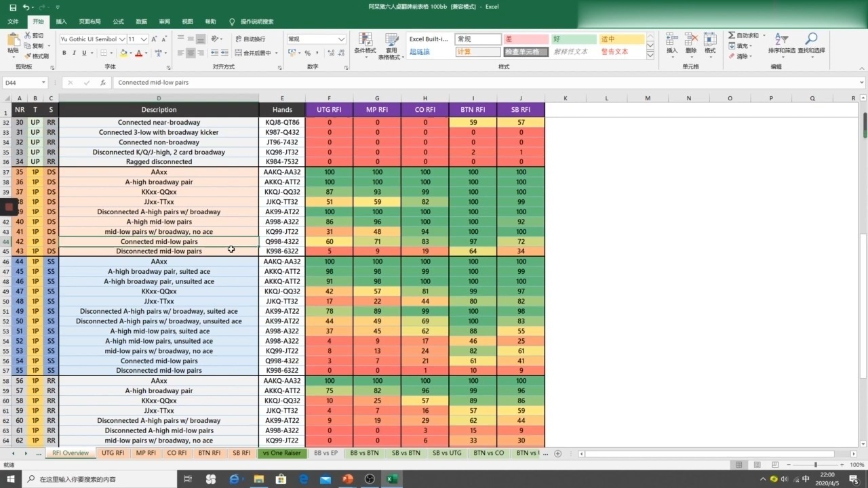Open the font name combo box
868x488 pixels.
92,39
